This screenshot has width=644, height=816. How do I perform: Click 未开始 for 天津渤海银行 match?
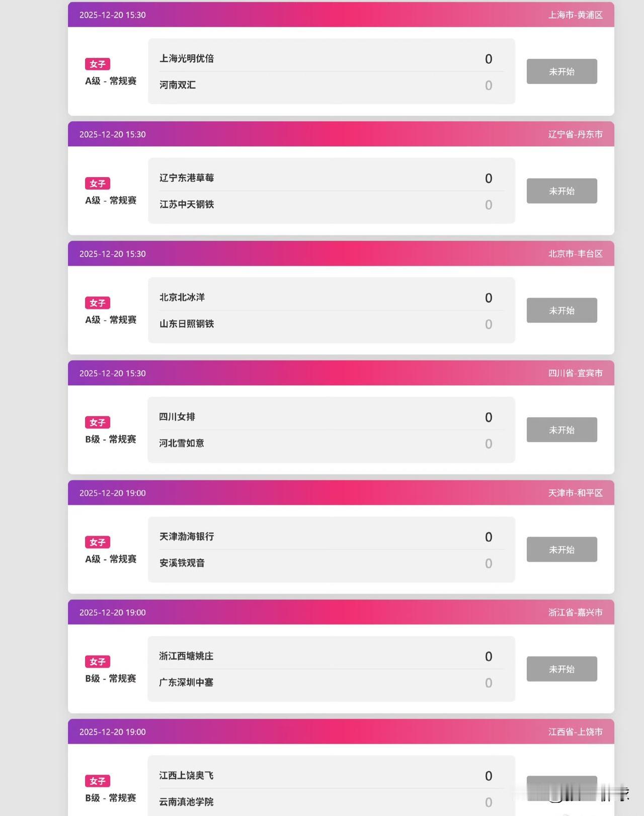(x=561, y=549)
